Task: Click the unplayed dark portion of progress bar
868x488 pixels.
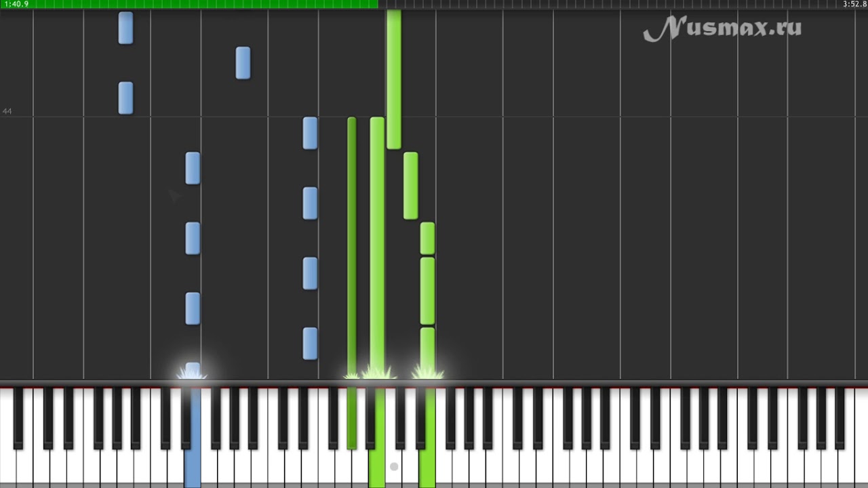Action: pos(623,4)
